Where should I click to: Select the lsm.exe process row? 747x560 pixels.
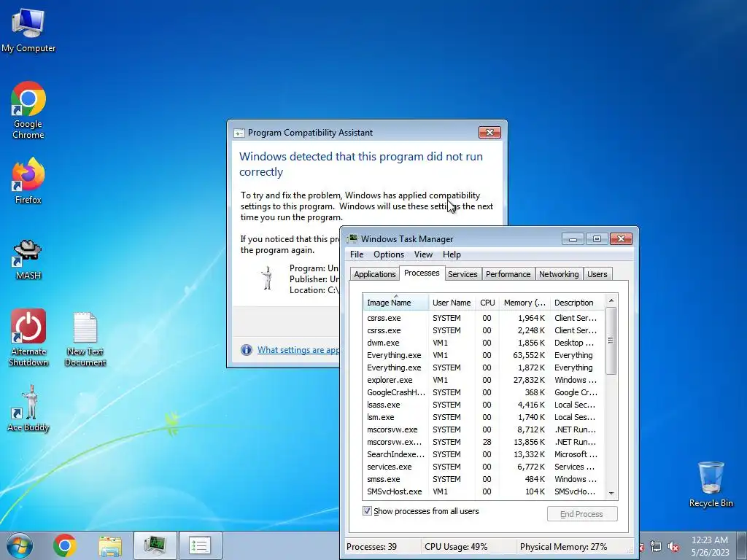click(484, 417)
